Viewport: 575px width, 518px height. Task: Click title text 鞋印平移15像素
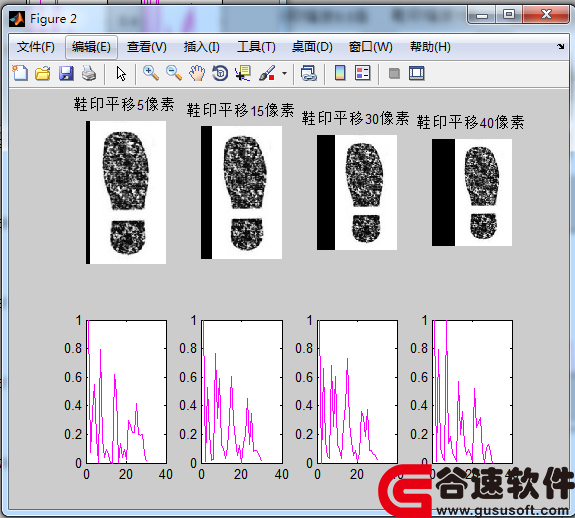[241, 110]
